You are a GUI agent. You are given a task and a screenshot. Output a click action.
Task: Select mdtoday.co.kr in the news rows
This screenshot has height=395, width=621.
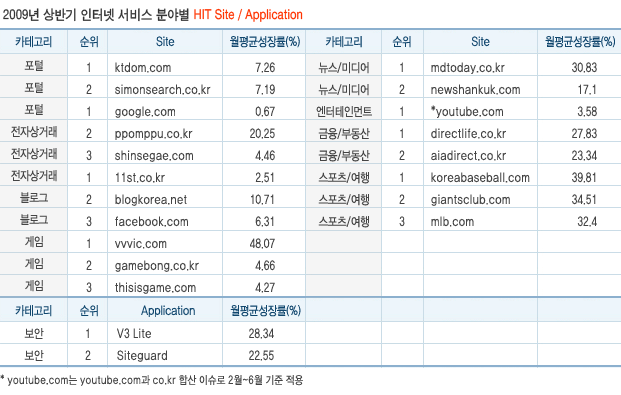coord(467,68)
